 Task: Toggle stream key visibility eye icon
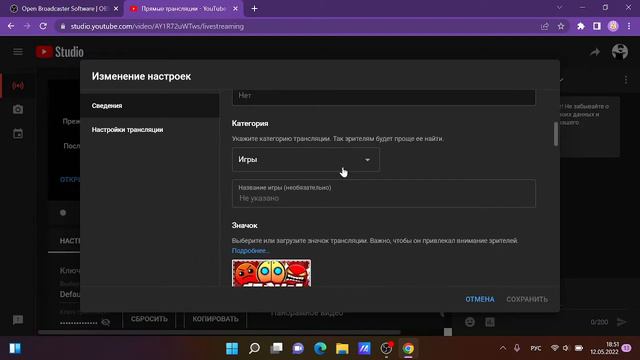[x=106, y=322]
